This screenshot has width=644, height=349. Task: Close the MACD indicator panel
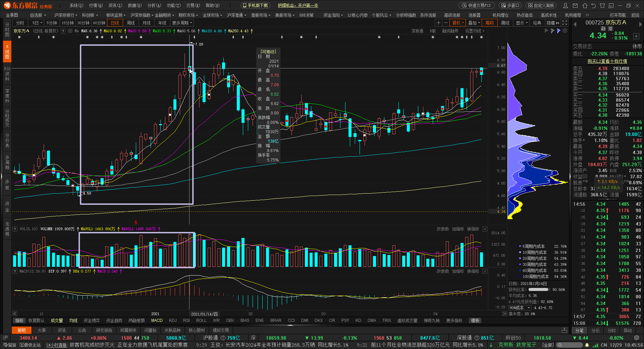click(x=485, y=271)
